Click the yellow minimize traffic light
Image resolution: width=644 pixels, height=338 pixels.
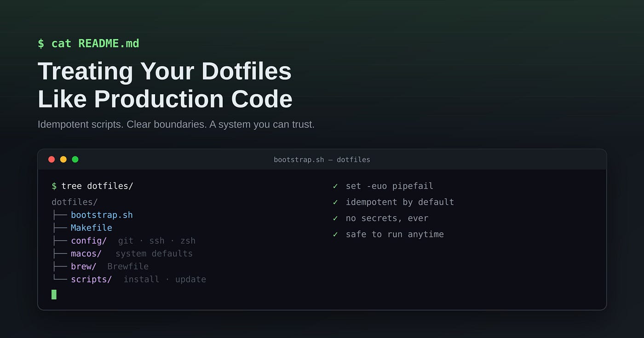point(63,160)
